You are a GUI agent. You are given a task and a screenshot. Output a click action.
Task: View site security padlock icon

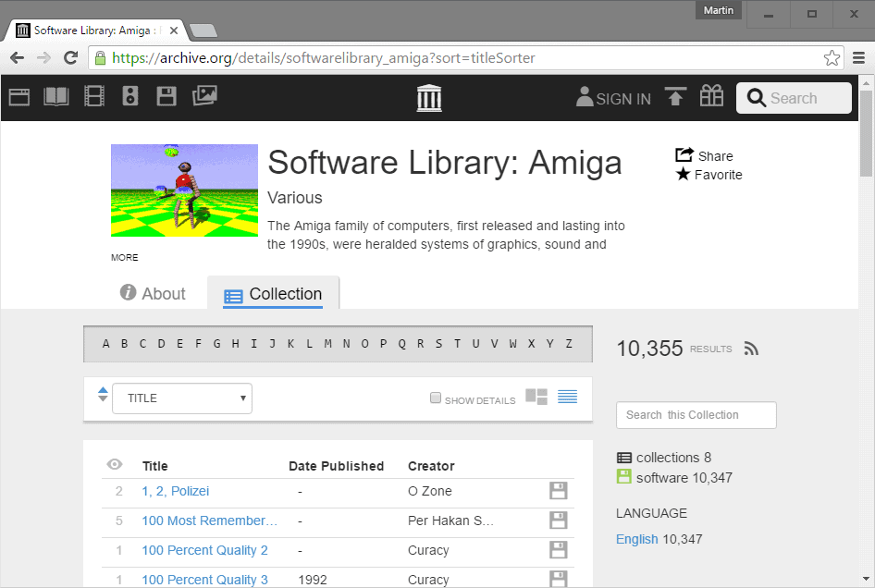click(100, 57)
